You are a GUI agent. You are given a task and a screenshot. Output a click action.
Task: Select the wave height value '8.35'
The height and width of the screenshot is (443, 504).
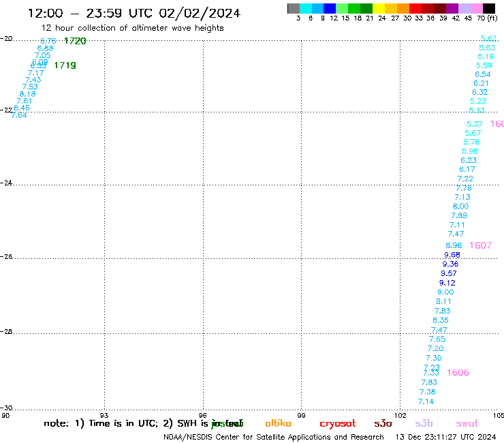point(441,320)
